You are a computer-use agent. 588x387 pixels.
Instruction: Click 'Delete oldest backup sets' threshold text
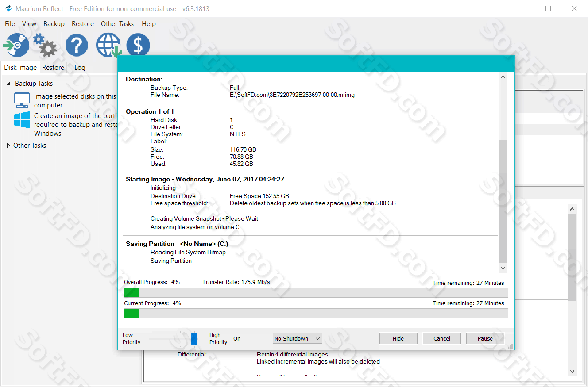tap(313, 203)
